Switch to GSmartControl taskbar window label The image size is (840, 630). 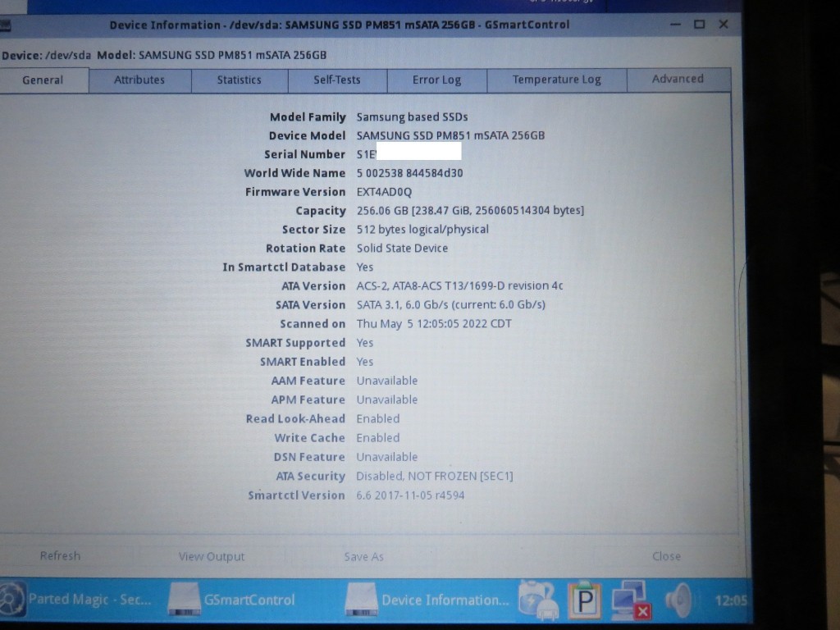249,600
